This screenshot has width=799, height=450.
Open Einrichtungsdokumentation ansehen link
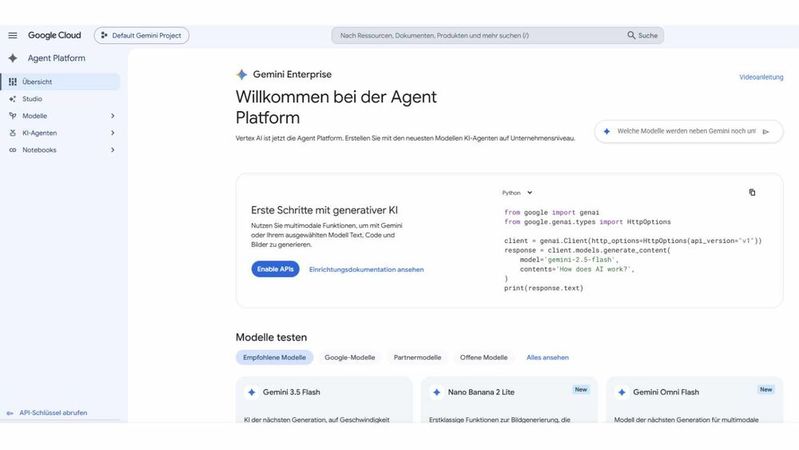[366, 270]
